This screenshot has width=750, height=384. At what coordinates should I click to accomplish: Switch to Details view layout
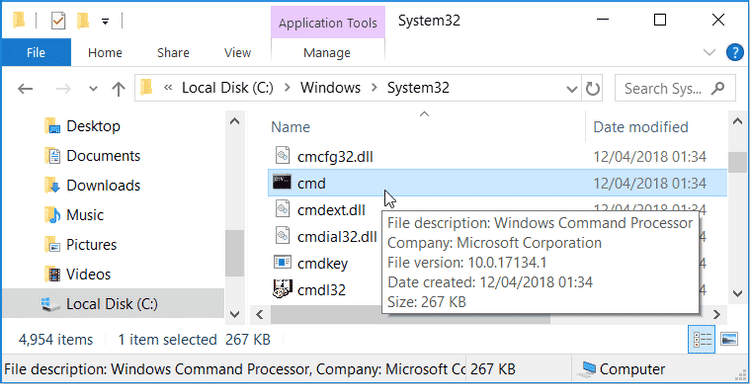coord(701,339)
